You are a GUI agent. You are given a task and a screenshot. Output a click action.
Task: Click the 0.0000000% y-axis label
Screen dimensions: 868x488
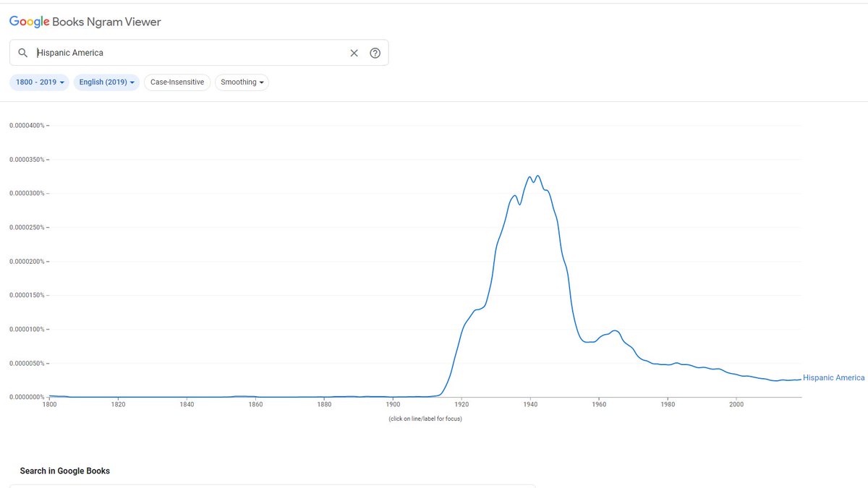pos(27,398)
